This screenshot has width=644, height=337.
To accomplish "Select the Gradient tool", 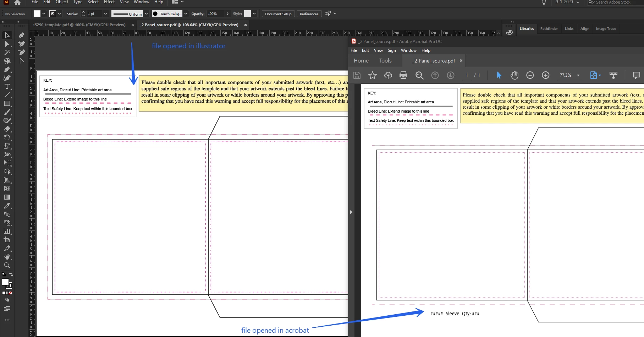I will (7, 197).
